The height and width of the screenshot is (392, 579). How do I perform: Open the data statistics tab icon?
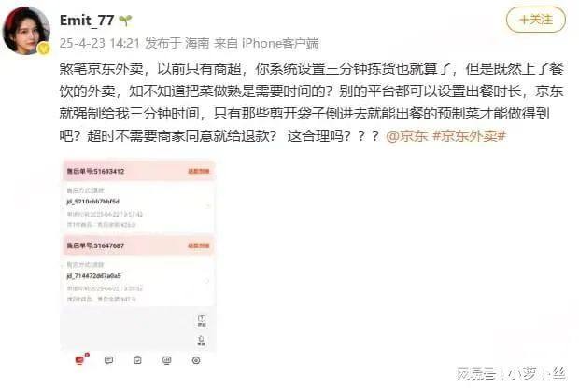167,360
